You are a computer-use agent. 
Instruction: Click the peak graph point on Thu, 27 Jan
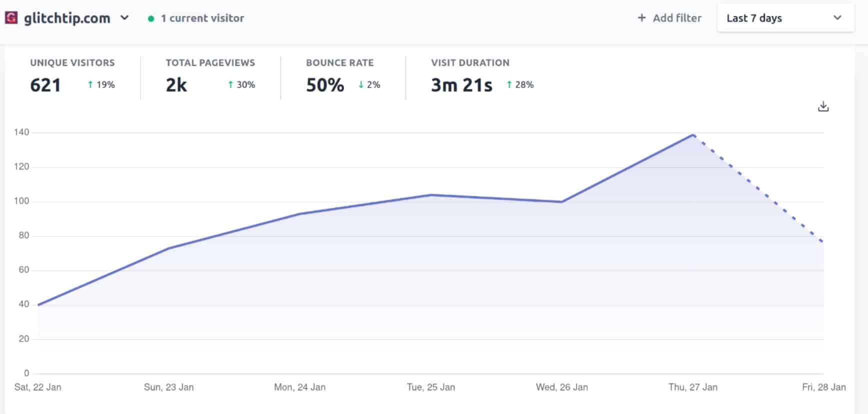tap(693, 134)
